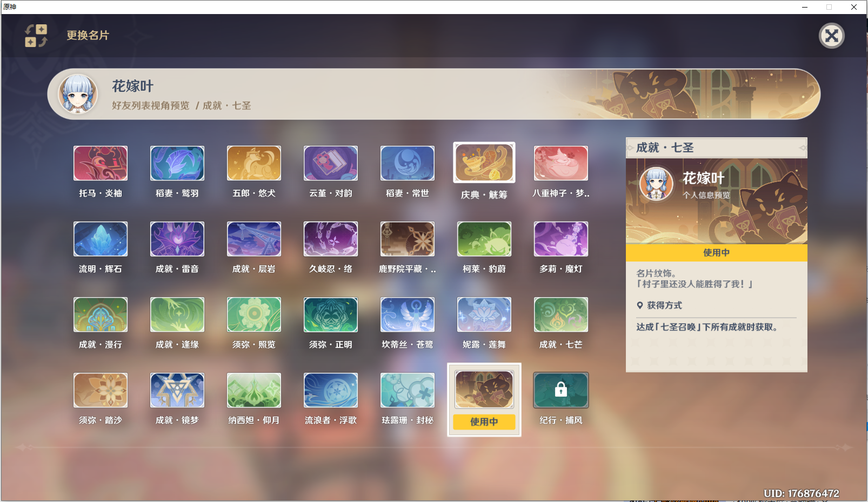The height and width of the screenshot is (502, 868).
Task: Click the 更换名片 header title
Action: pyautogui.click(x=88, y=36)
